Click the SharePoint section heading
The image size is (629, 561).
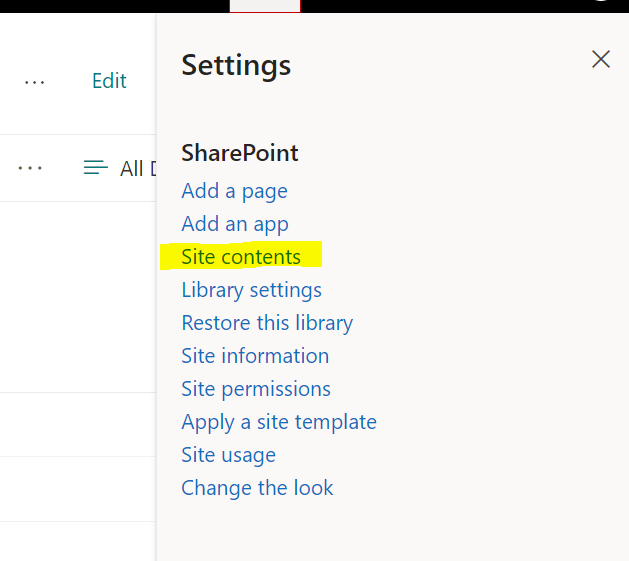[239, 153]
